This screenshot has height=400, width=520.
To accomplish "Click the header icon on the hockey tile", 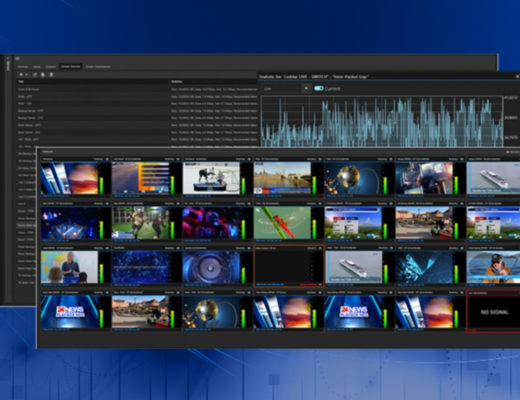I will tap(249, 159).
